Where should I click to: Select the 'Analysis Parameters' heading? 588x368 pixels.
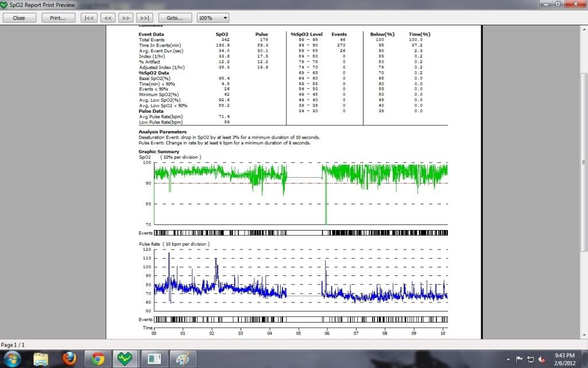click(x=163, y=132)
